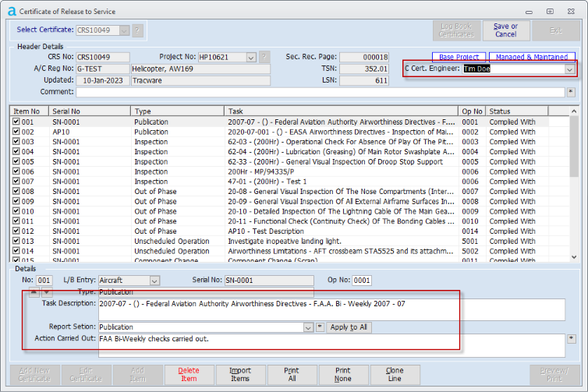Sort by Type column header
The width and height of the screenshot is (588, 392).
(x=178, y=111)
